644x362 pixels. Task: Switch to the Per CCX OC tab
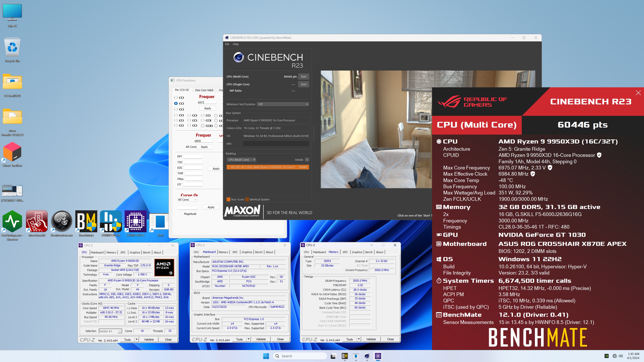coord(182,90)
